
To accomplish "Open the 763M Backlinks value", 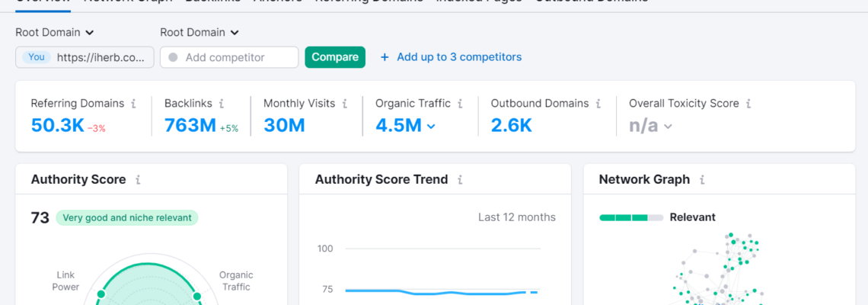I will tap(190, 125).
